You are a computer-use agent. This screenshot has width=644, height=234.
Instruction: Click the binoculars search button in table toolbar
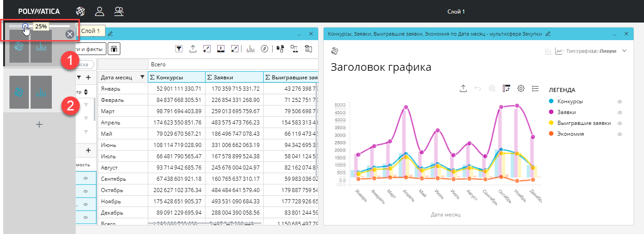coord(114,49)
